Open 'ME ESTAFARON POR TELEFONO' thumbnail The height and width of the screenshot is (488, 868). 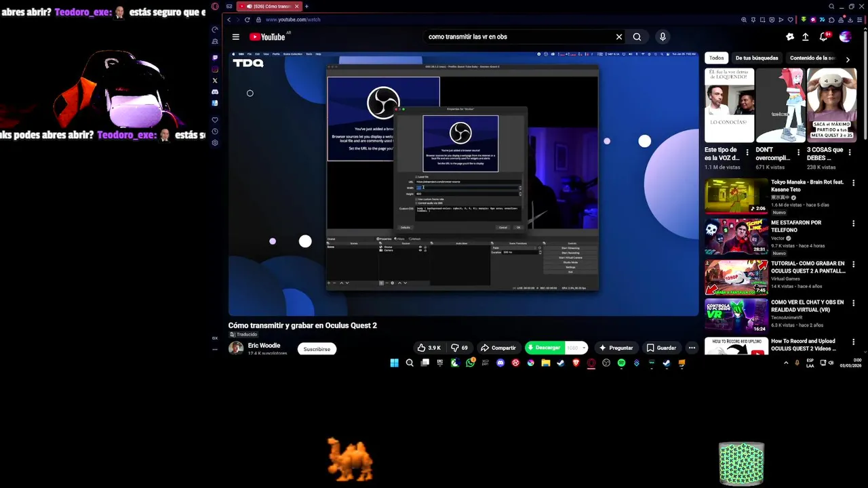pos(736,237)
